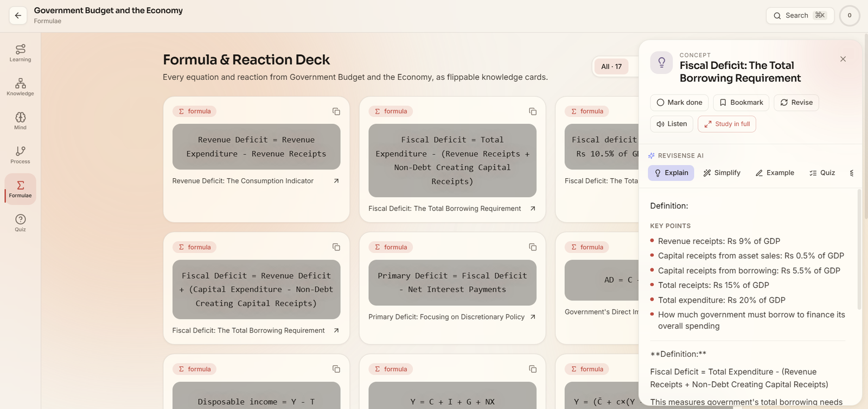Switch to the Example tab
868x409 pixels.
tap(775, 173)
